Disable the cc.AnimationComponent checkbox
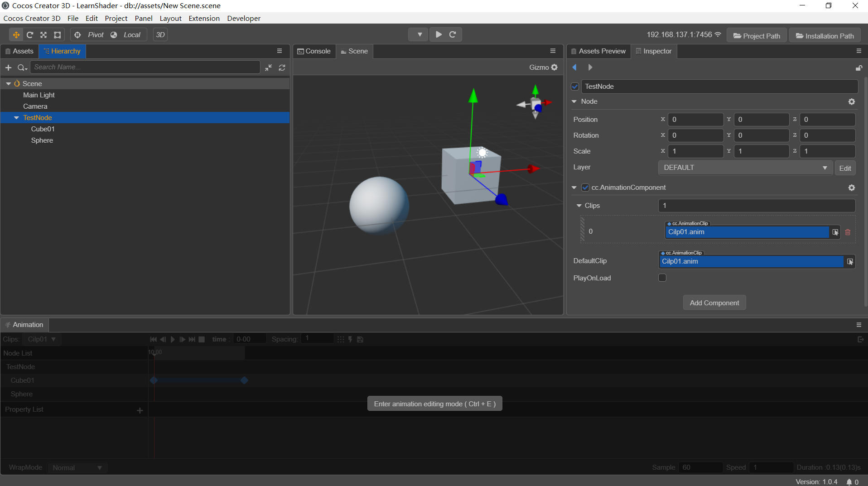The width and height of the screenshot is (868, 486). tap(585, 188)
